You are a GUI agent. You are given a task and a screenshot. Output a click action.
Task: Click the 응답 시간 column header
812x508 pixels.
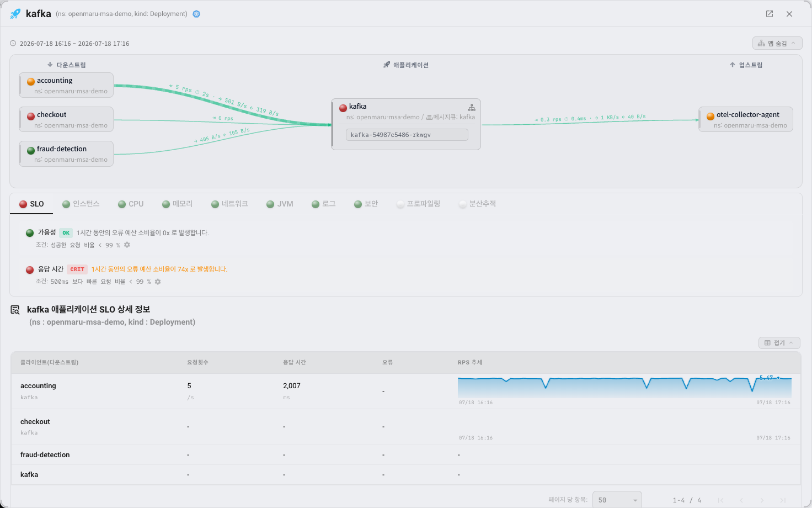[295, 362]
